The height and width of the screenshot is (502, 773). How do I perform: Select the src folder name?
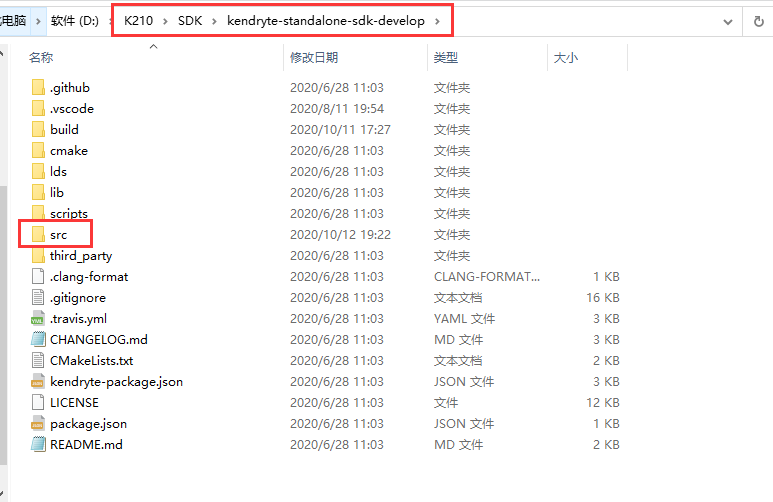59,235
